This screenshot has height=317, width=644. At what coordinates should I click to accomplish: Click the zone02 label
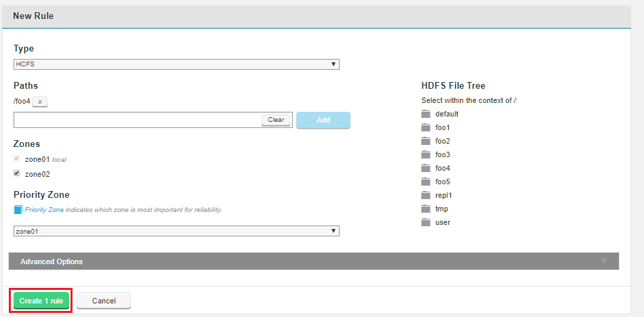pyautogui.click(x=37, y=174)
